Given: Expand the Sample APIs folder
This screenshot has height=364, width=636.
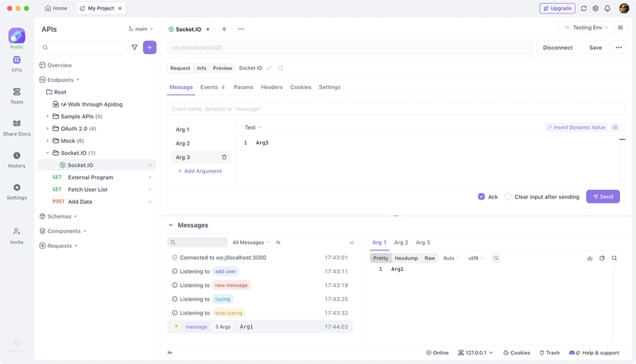Looking at the screenshot, I should 48,116.
